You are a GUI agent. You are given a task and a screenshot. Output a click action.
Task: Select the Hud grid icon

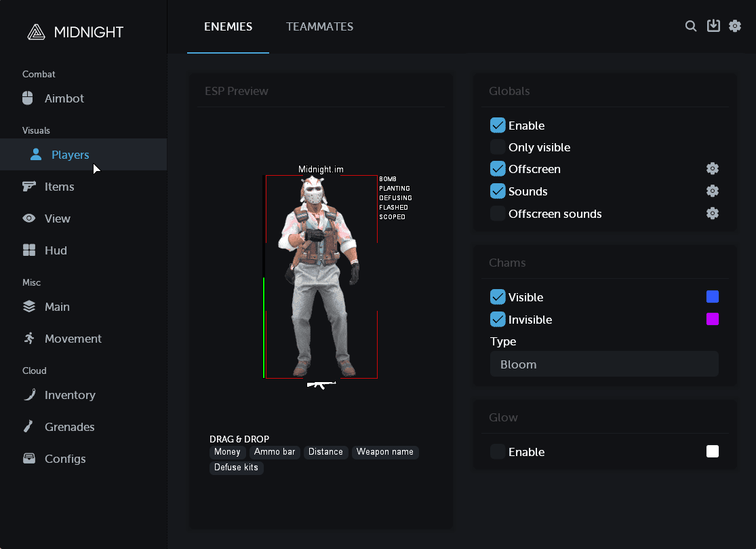pos(28,250)
